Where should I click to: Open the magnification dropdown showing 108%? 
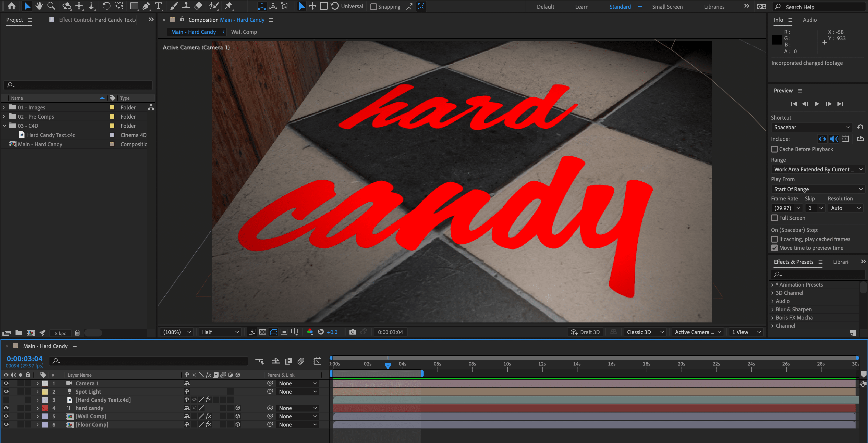(177, 332)
